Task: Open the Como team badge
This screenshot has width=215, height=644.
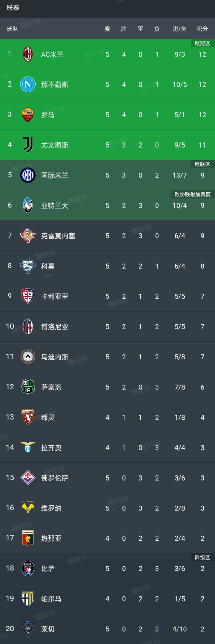Action: click(28, 266)
